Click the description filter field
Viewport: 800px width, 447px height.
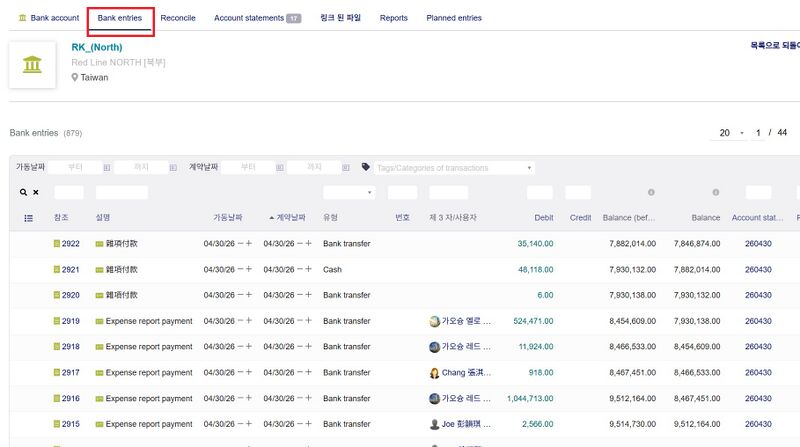tap(122, 192)
